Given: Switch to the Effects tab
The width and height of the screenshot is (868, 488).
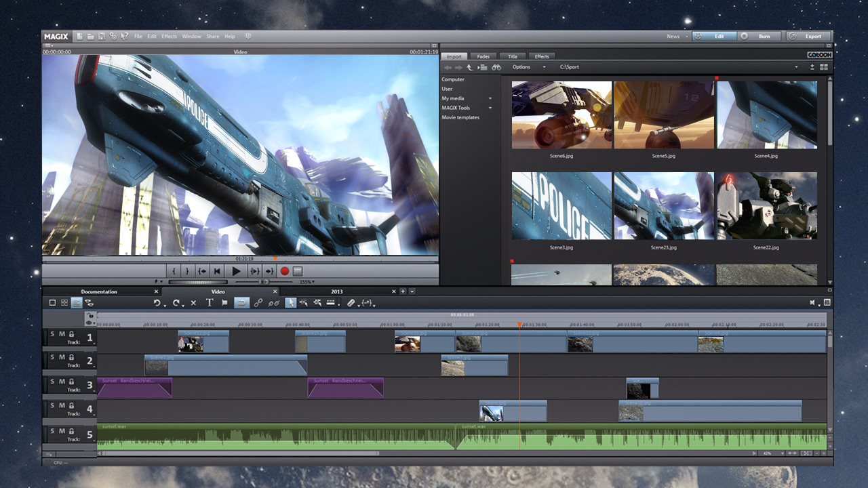Looking at the screenshot, I should [x=542, y=56].
